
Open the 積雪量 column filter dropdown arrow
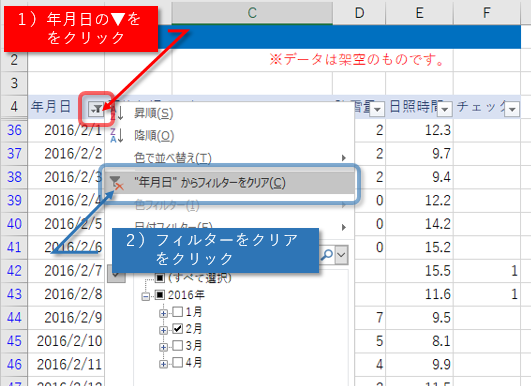coord(377,109)
